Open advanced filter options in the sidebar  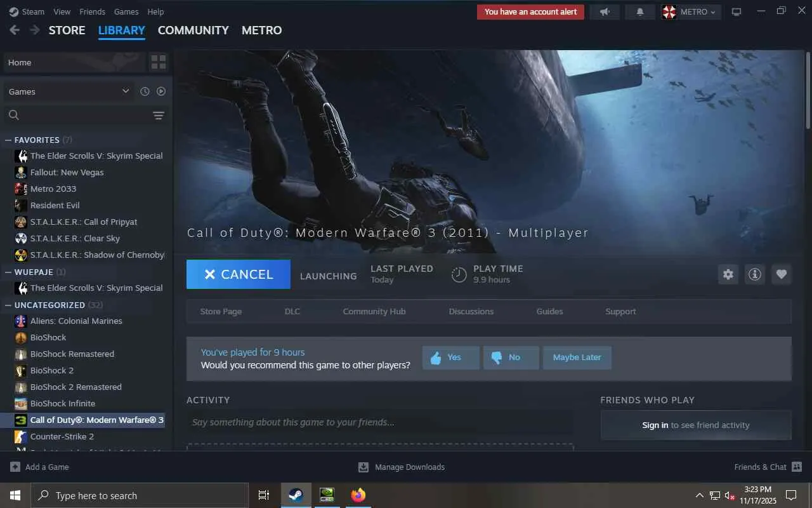[159, 115]
